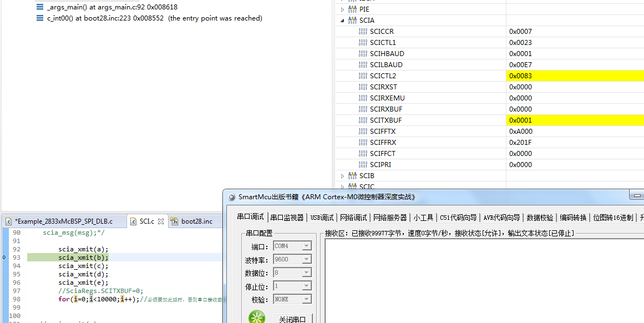The width and height of the screenshot is (644, 323).
Task: Click register icon beside SCITXBUF
Action: 363,120
